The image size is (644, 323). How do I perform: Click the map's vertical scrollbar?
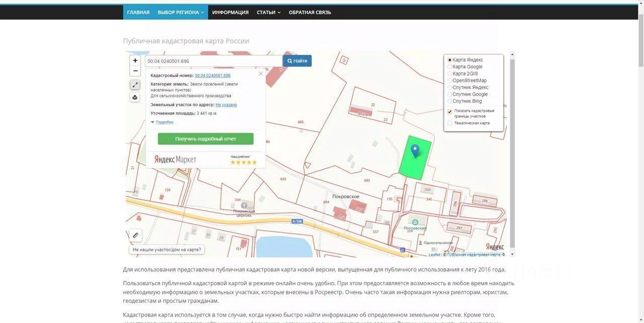click(x=513, y=154)
